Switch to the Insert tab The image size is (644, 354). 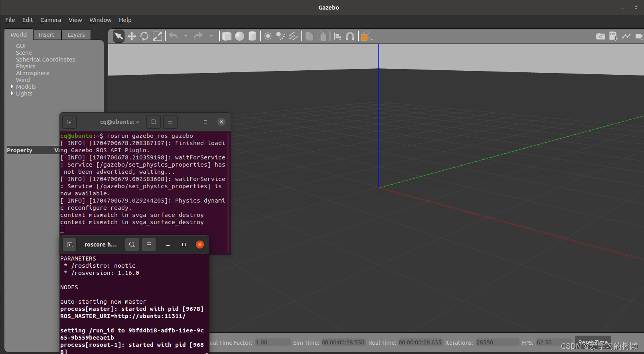(47, 35)
